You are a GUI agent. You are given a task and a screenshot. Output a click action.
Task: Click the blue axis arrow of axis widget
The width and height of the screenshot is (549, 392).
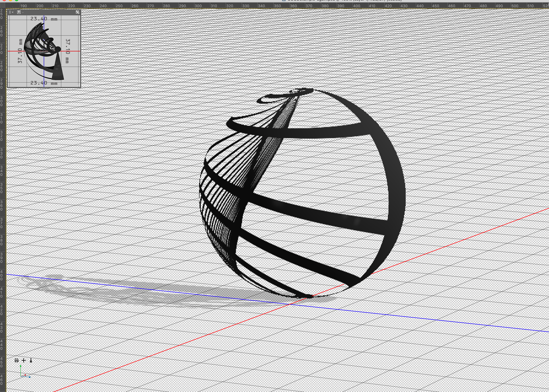coord(29,377)
